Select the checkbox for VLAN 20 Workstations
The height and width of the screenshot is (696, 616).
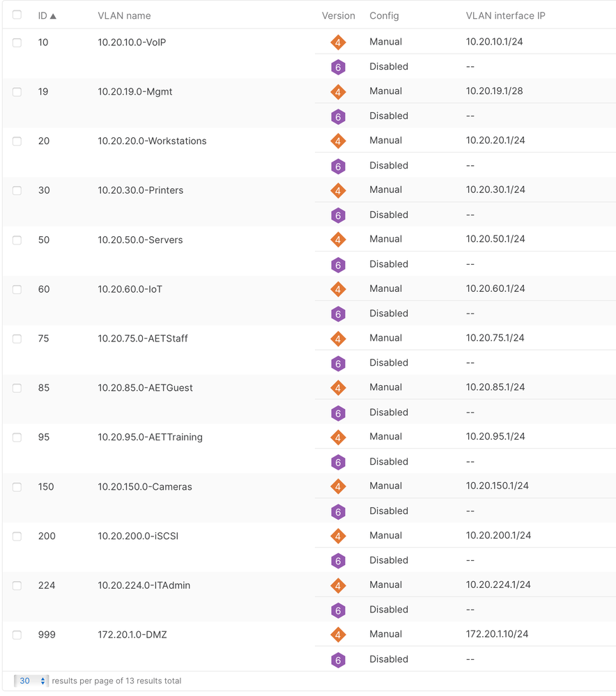pos(17,141)
